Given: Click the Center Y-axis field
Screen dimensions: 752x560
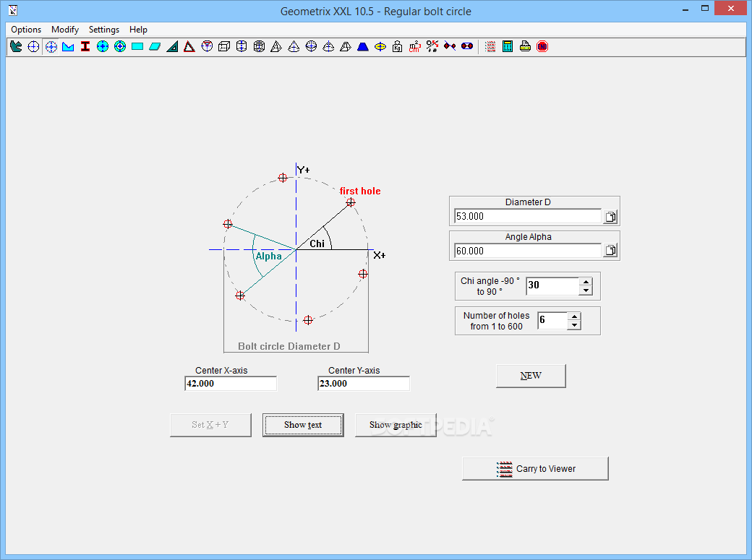Looking at the screenshot, I should pyautogui.click(x=364, y=384).
